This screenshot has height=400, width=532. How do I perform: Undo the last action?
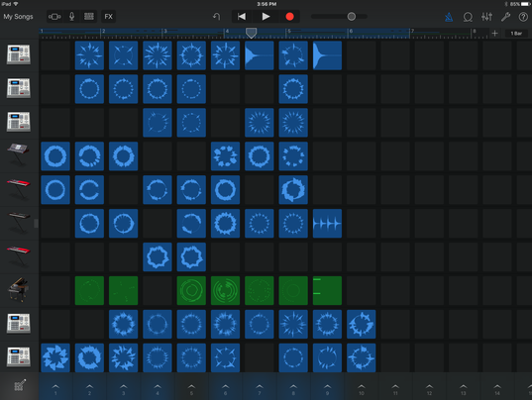tap(216, 17)
